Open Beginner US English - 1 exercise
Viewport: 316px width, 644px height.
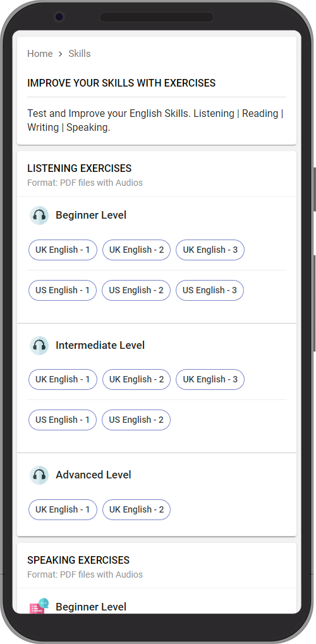(63, 290)
